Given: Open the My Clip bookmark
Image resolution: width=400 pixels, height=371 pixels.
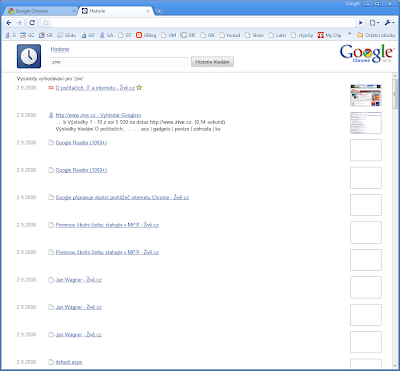Looking at the screenshot, I should tap(330, 35).
